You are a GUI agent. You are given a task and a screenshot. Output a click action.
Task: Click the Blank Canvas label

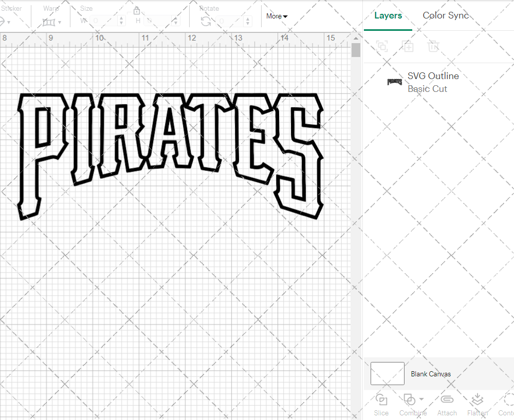(431, 374)
